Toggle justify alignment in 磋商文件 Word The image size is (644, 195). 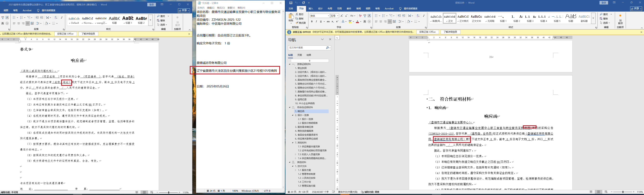(28, 24)
